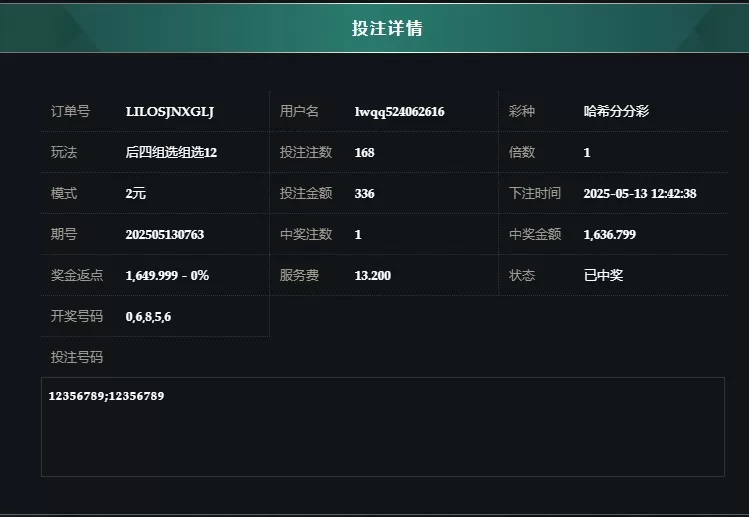Viewport: 749px width, 517px height.
Task: Select the bet numbers 12356789;12356789
Action: pyautogui.click(x=106, y=396)
